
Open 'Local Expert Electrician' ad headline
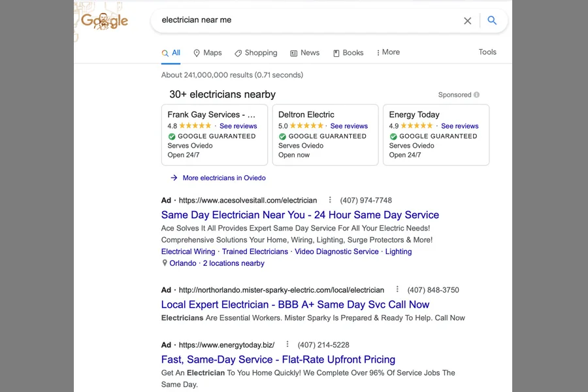pos(295,304)
